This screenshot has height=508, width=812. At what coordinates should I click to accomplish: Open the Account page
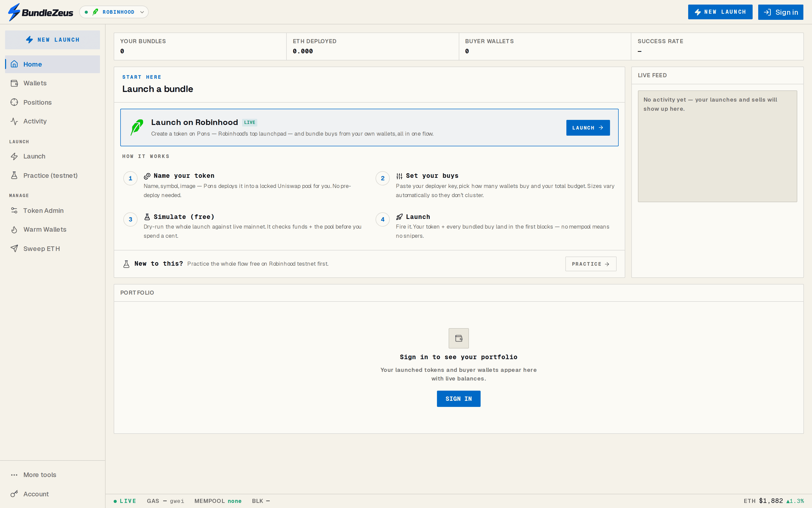pyautogui.click(x=52, y=494)
